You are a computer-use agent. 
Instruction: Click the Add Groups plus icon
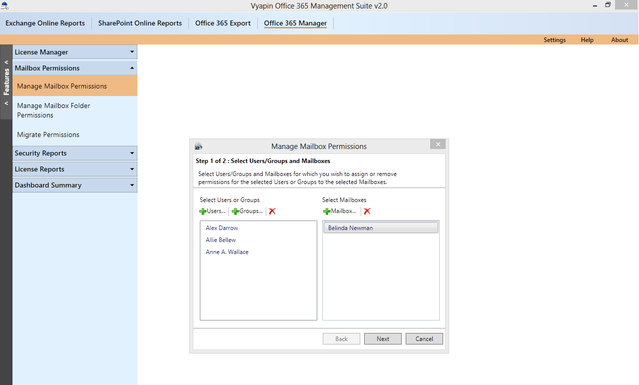coord(235,211)
